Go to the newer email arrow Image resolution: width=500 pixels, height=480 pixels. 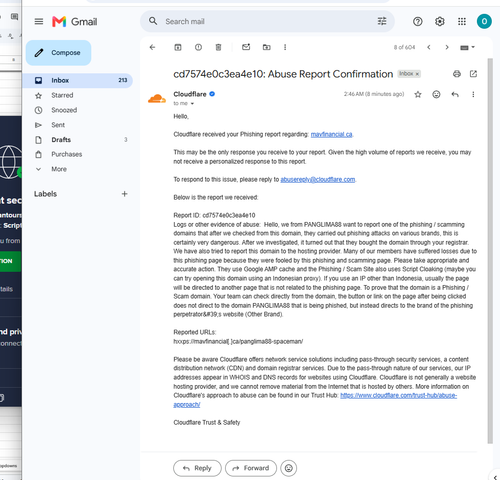click(429, 47)
